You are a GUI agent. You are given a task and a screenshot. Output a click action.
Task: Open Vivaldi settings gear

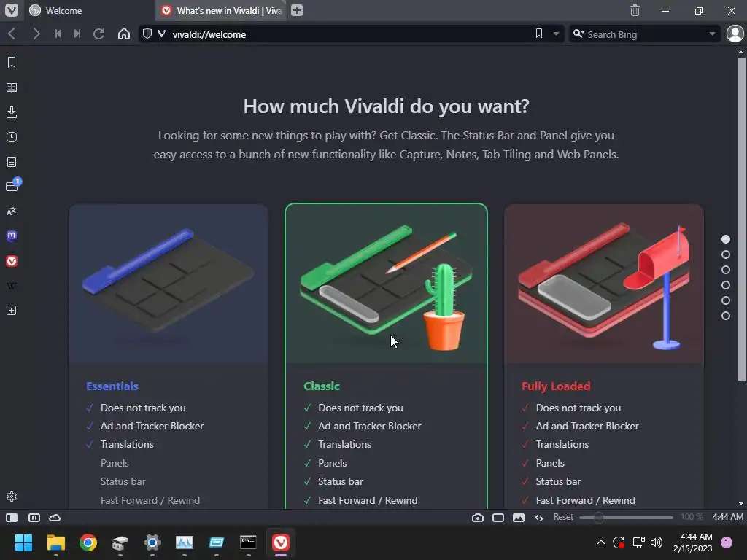[x=12, y=496]
